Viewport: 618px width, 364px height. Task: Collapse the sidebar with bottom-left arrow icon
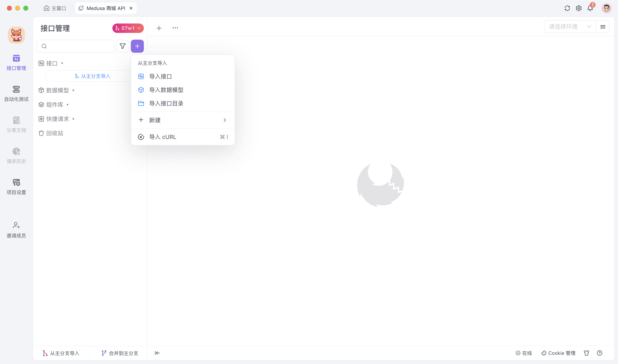click(157, 353)
